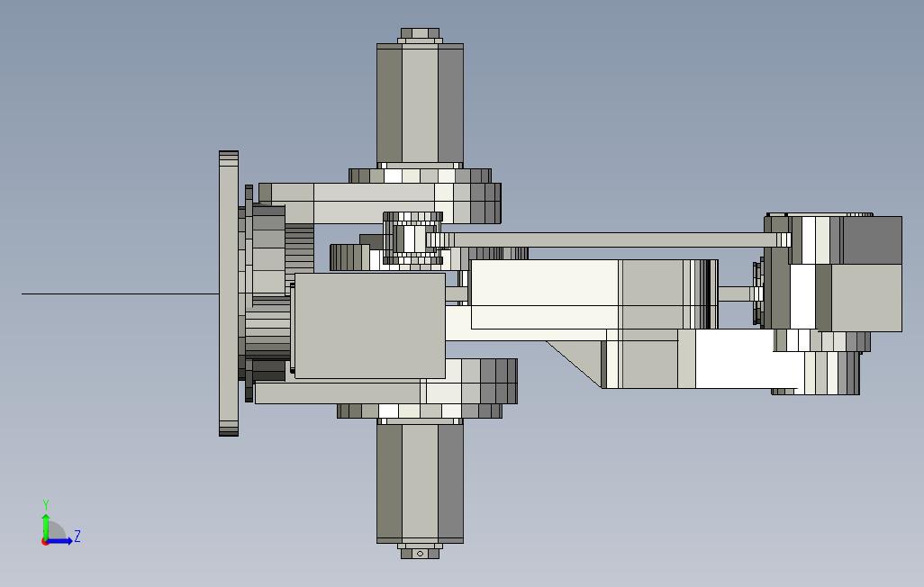Viewport: 924px width, 587px height.
Task: Click the "Y" label on orientation triad
Action: click(x=45, y=505)
